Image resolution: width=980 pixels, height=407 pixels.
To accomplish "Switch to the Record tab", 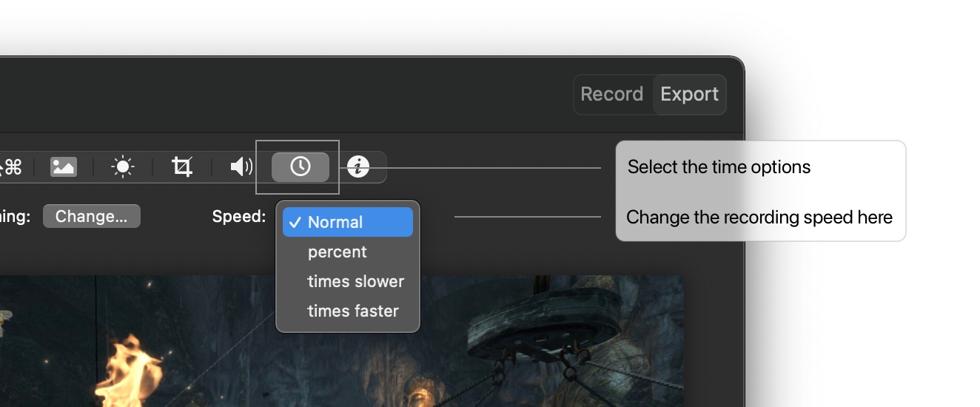I will point(611,94).
